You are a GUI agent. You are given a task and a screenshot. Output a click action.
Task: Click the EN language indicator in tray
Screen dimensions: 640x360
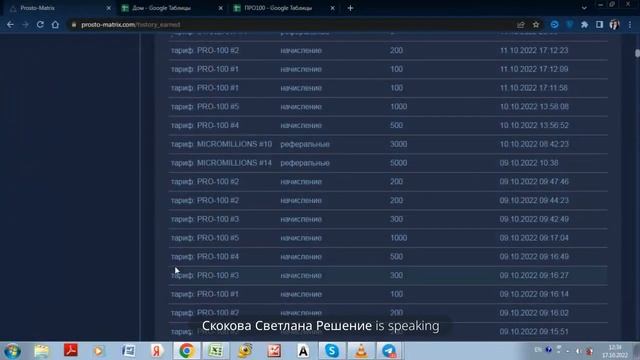coord(538,350)
